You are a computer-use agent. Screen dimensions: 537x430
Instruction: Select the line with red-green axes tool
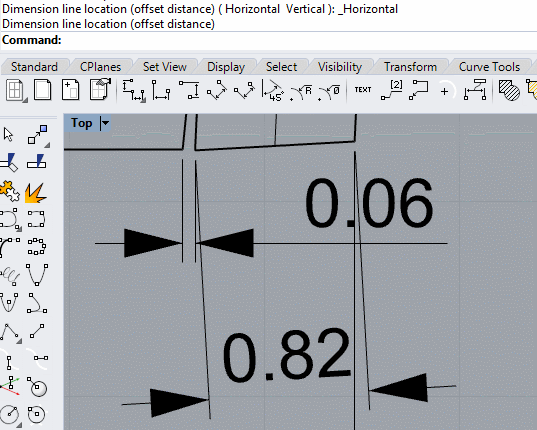pyautogui.click(x=10, y=386)
